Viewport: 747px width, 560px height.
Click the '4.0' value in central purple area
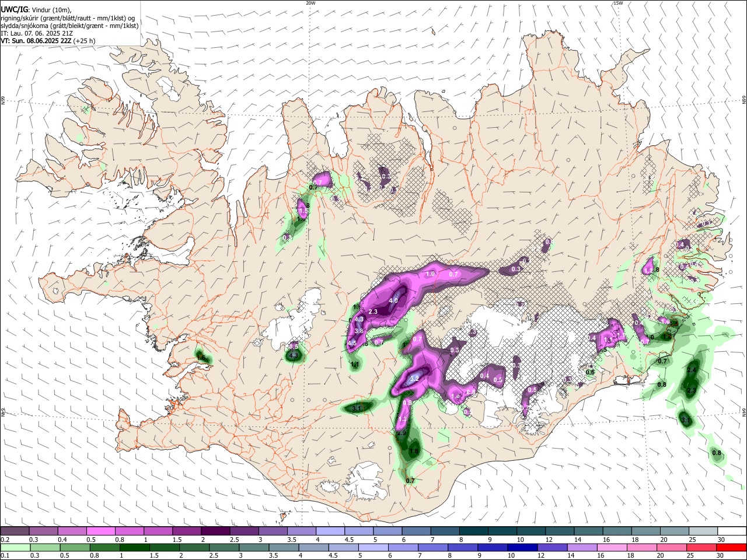(393, 300)
